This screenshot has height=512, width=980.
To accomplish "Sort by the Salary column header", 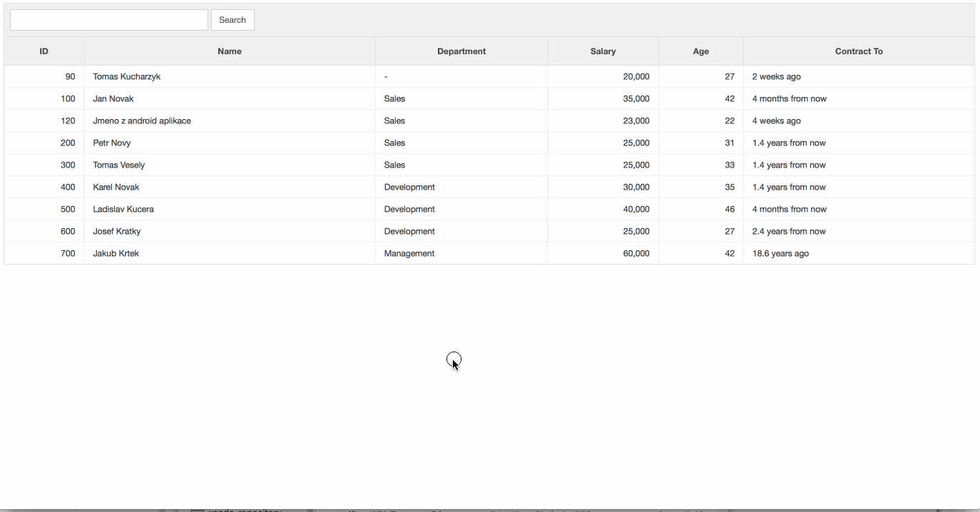I will pyautogui.click(x=603, y=51).
